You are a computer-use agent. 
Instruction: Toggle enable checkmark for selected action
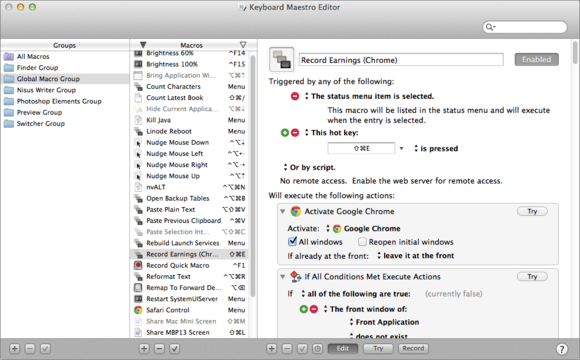(302, 349)
